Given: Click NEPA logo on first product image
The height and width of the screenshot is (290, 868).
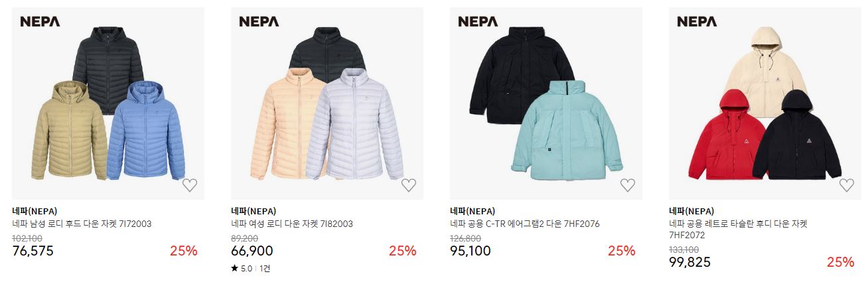Looking at the screenshot, I should 40,21.
